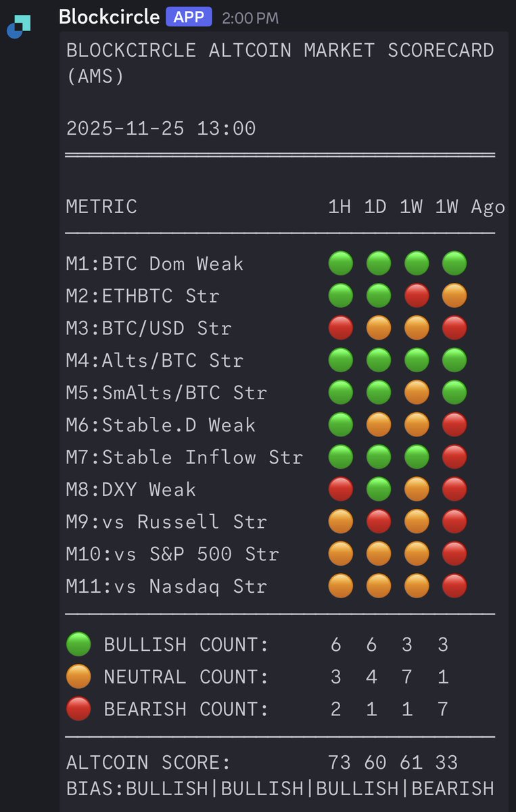This screenshot has width=516, height=812.
Task: Click the 1H column header
Action: 339,206
